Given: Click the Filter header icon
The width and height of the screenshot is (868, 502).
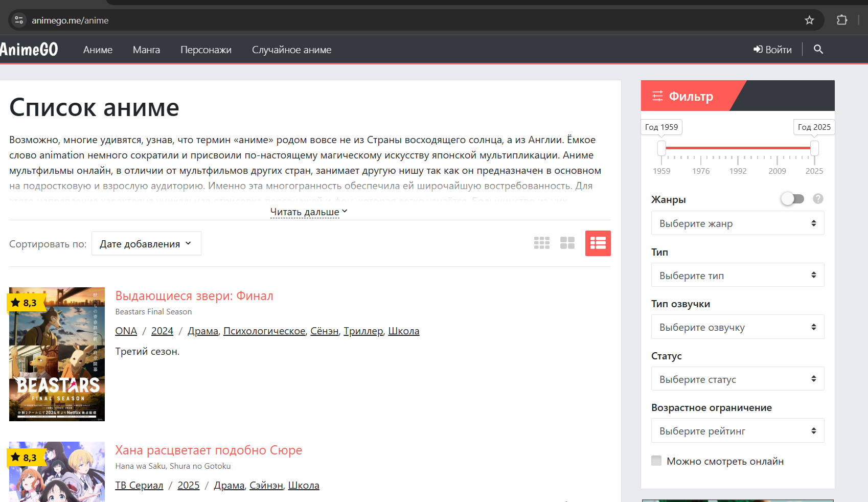Looking at the screenshot, I should coord(657,96).
